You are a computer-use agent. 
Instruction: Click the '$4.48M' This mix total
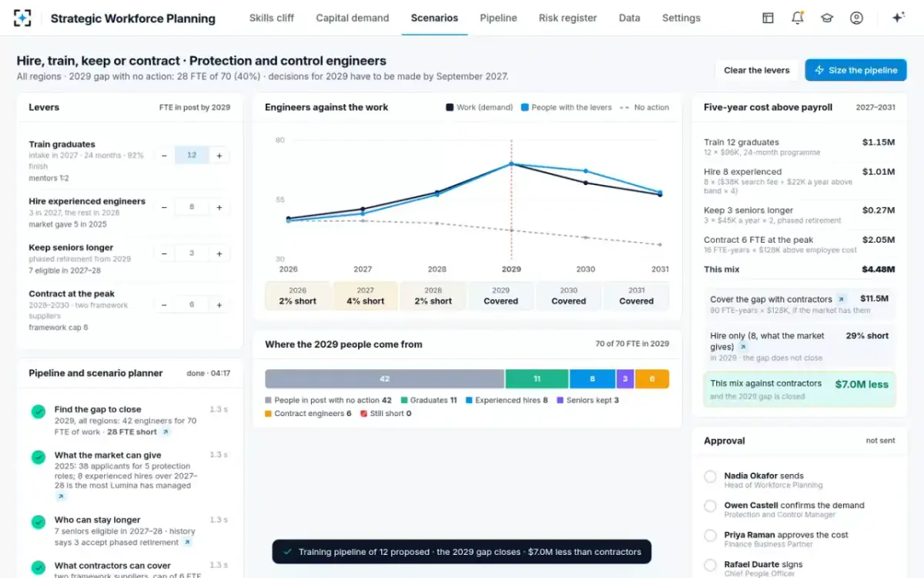click(879, 269)
